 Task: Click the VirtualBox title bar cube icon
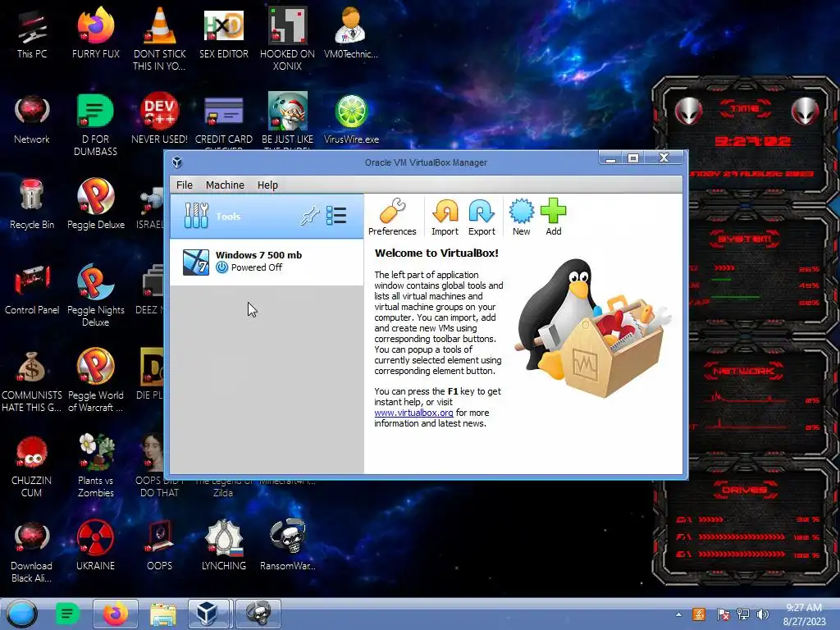177,162
